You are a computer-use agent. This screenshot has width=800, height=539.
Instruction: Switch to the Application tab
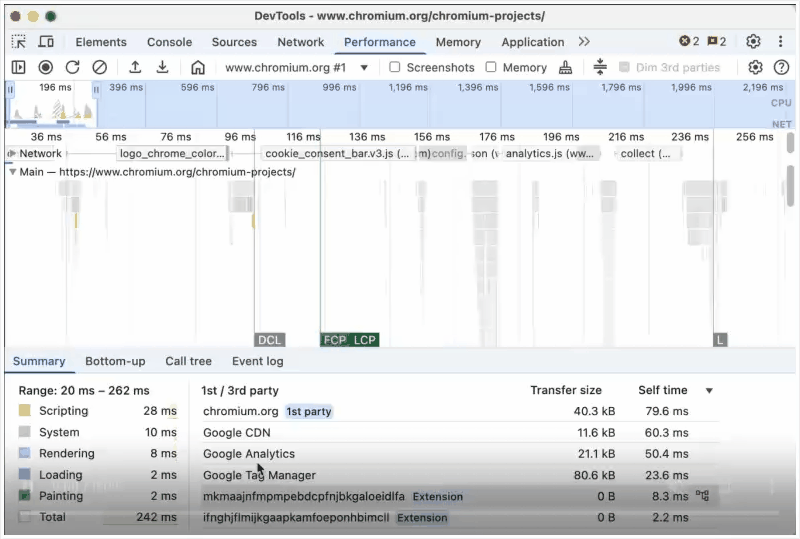click(x=533, y=42)
